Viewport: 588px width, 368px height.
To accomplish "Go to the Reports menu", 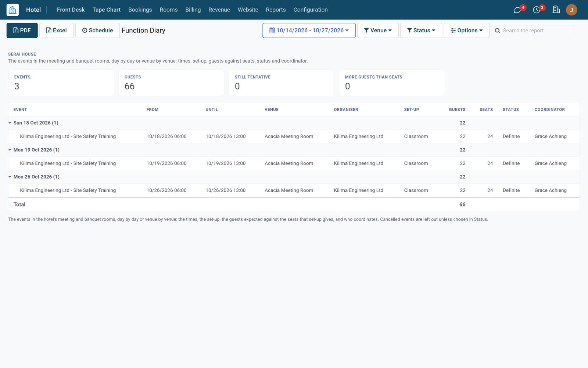I will (276, 10).
